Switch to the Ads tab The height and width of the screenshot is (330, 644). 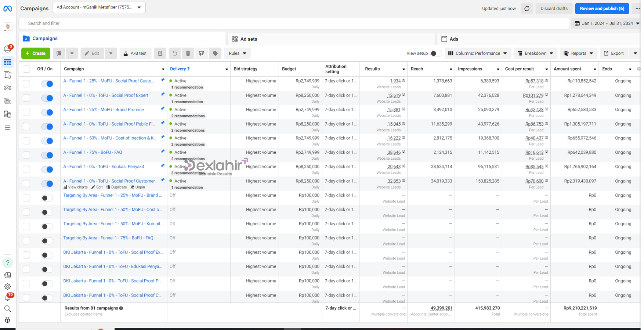pyautogui.click(x=453, y=39)
